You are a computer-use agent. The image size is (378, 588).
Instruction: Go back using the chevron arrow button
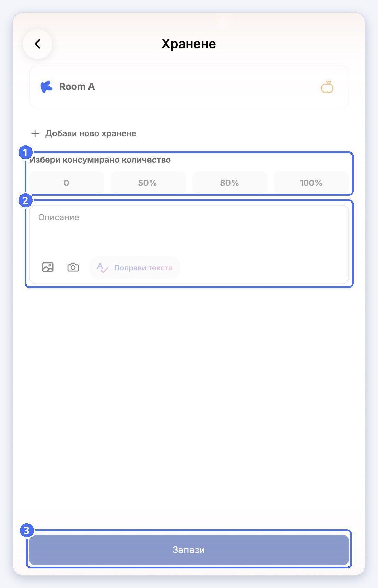(x=38, y=44)
